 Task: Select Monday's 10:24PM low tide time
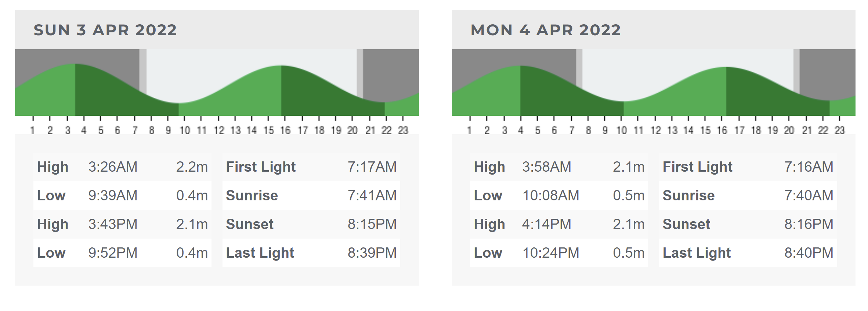551,253
